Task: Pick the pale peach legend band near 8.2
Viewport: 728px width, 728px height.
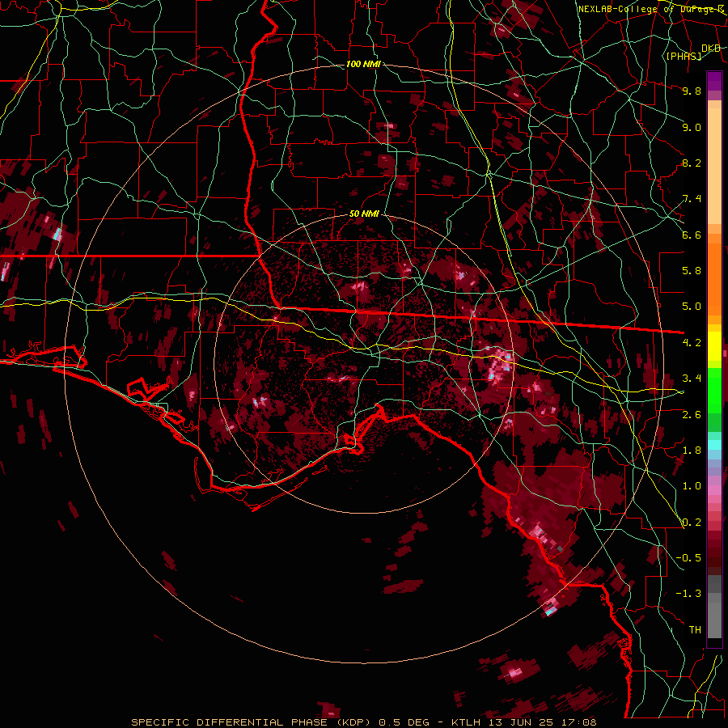Action: click(x=714, y=167)
